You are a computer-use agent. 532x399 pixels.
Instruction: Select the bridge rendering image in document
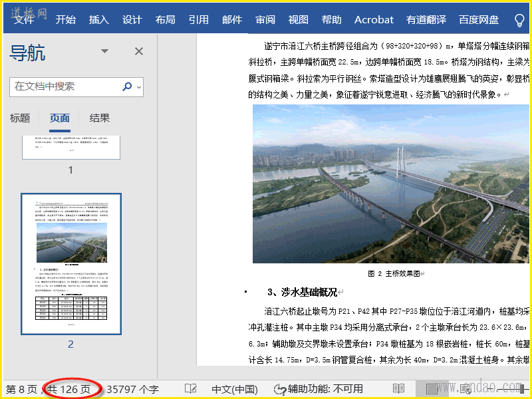[x=391, y=184]
